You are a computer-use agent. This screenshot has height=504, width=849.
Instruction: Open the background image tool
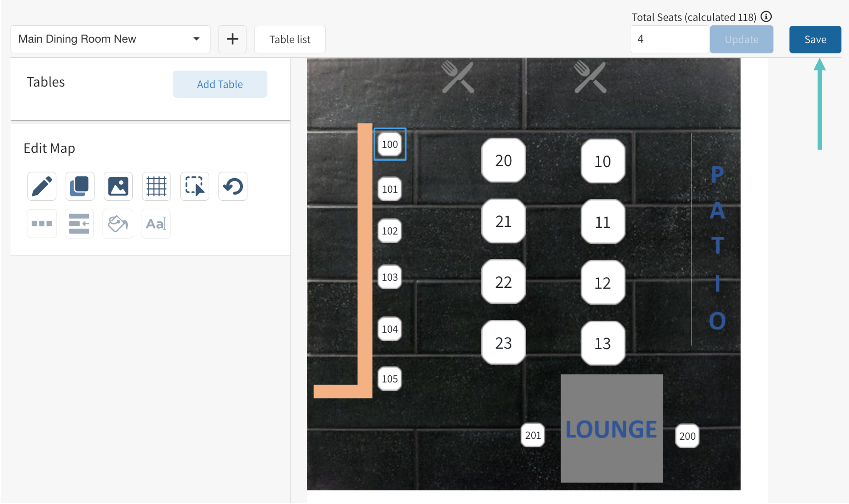pyautogui.click(x=118, y=186)
